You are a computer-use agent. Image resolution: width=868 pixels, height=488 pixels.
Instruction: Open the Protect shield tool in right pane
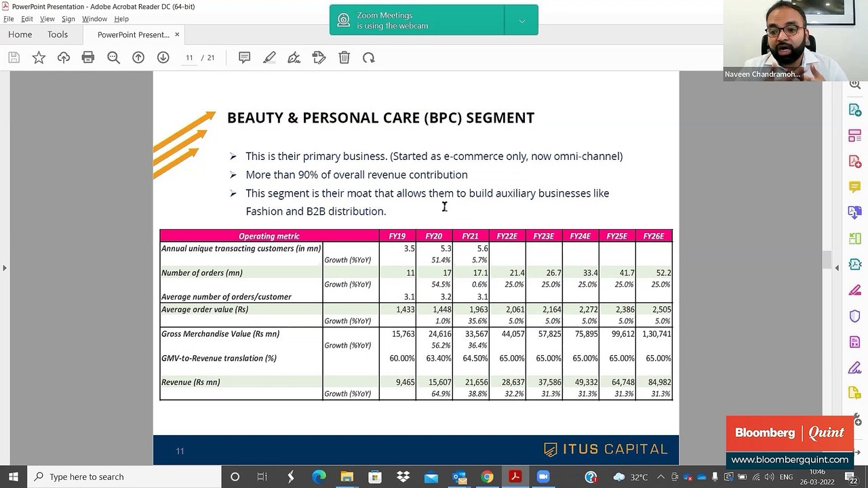(854, 316)
